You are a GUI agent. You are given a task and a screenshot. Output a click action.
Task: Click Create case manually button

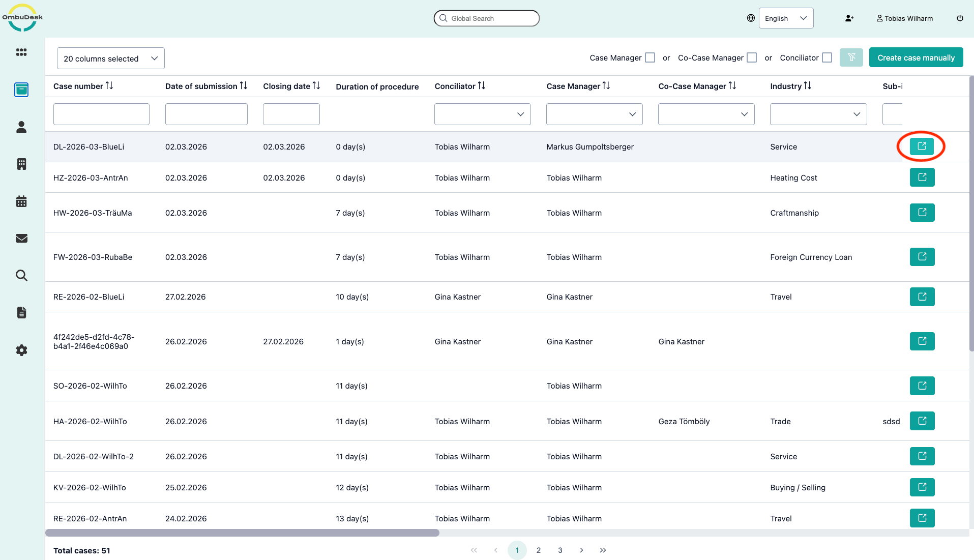(x=916, y=57)
